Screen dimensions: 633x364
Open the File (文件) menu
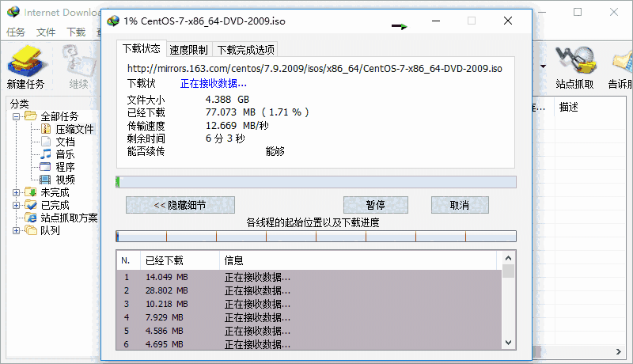(x=46, y=32)
